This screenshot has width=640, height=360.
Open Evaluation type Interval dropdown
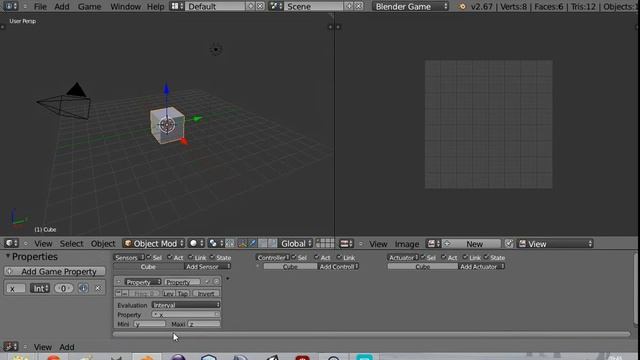pos(186,305)
